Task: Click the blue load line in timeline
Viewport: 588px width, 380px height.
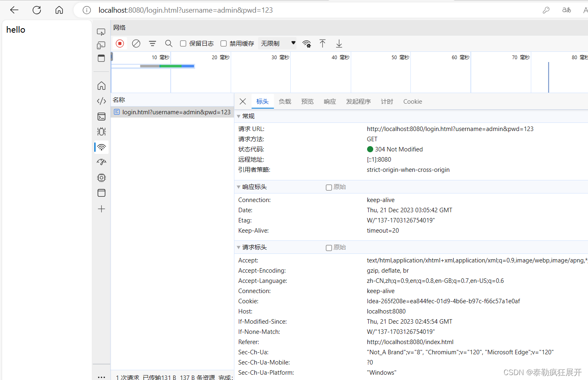Action: click(548, 77)
